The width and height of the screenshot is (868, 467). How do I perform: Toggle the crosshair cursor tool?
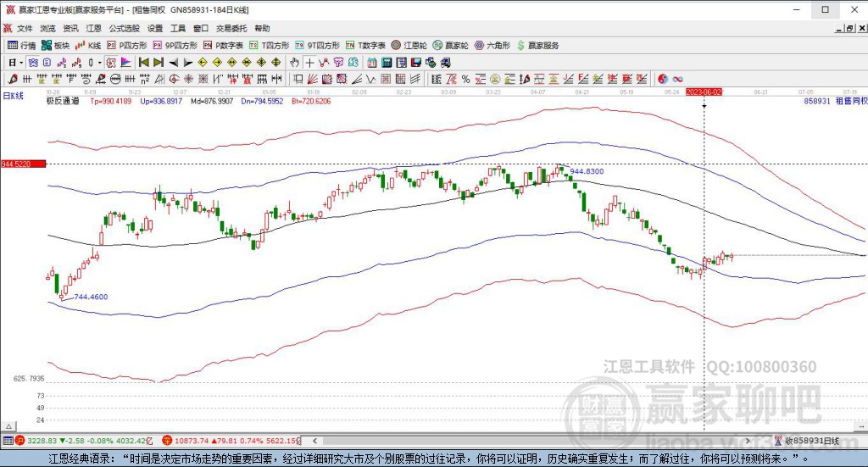pyautogui.click(x=309, y=62)
